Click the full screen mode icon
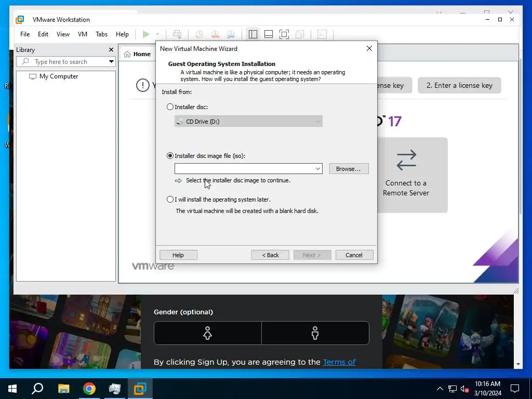The height and width of the screenshot is (399, 532). [284, 34]
